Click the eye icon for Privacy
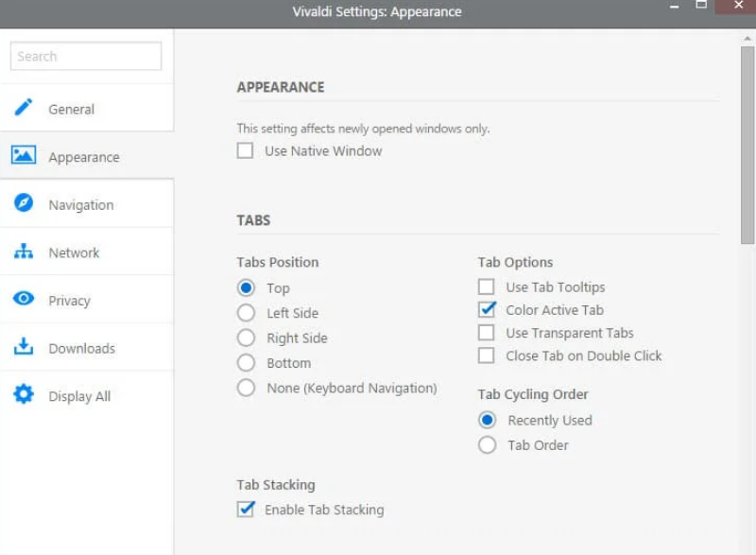Image resolution: width=756 pixels, height=555 pixels. [x=23, y=299]
